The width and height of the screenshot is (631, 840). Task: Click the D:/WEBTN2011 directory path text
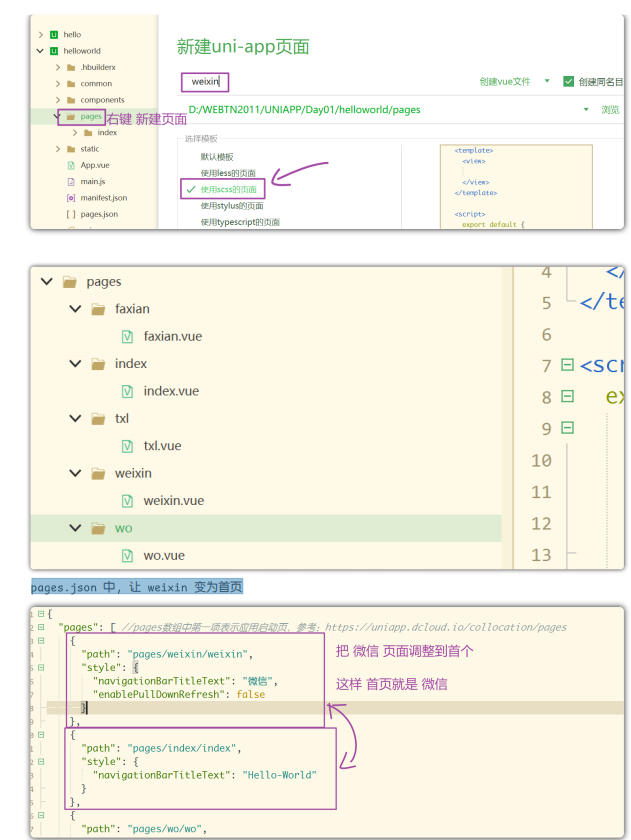304,109
